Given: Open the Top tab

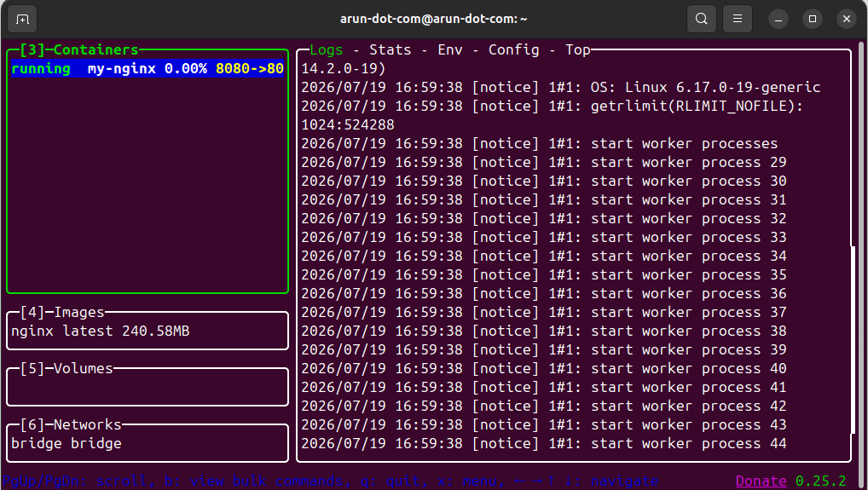Looking at the screenshot, I should pos(578,49).
